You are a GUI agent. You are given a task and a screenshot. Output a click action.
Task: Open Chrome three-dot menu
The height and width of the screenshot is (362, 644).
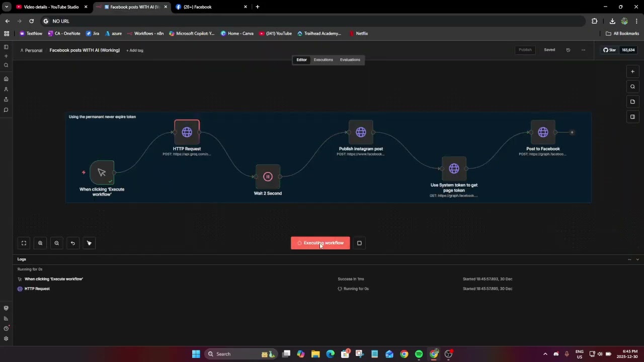pyautogui.click(x=636, y=21)
